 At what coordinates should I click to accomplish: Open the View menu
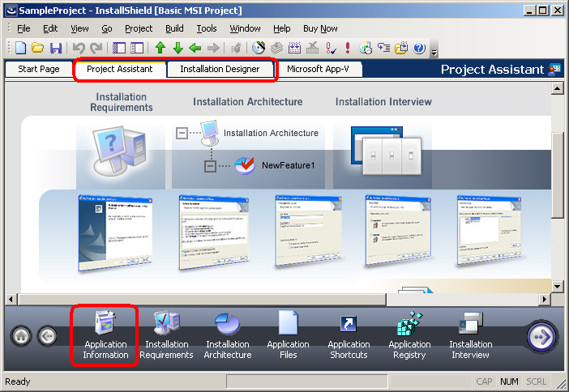pos(79,28)
